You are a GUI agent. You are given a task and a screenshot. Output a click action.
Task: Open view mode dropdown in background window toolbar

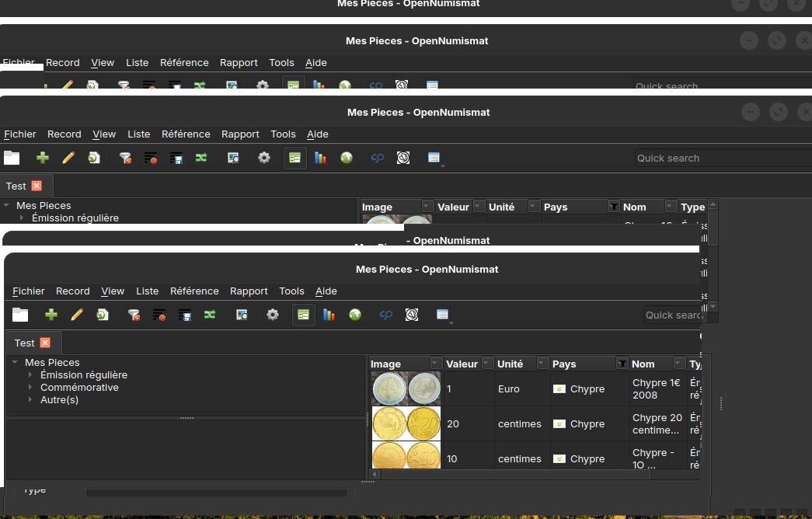pos(435,158)
